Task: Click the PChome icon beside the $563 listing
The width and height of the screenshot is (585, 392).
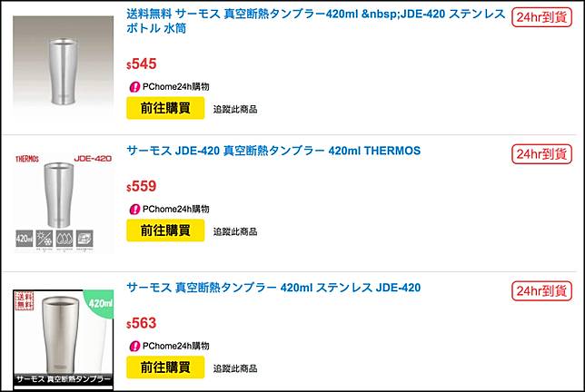Action: (134, 346)
